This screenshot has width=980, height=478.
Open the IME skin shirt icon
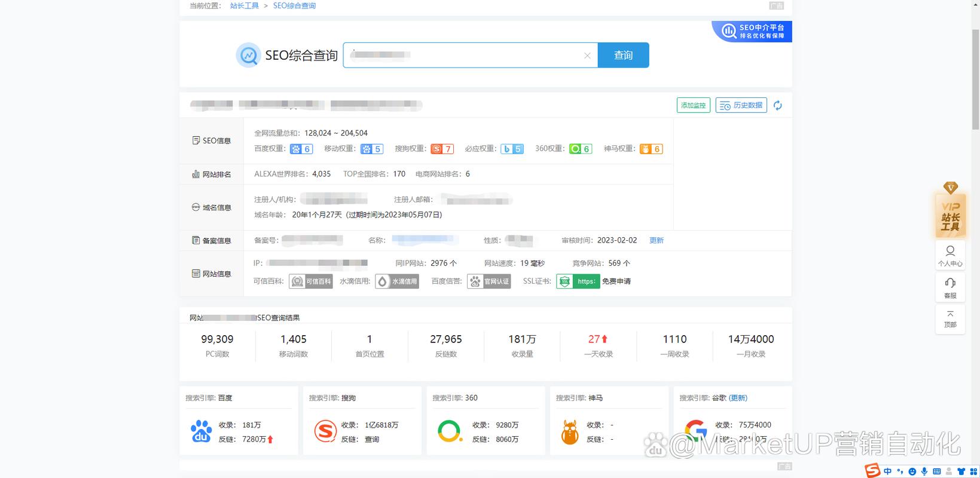point(961,471)
